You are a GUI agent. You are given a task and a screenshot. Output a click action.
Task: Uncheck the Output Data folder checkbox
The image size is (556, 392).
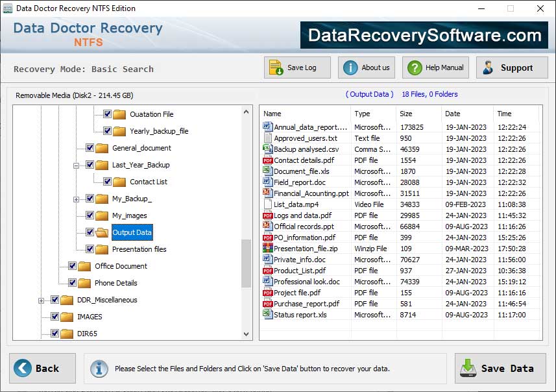(90, 232)
